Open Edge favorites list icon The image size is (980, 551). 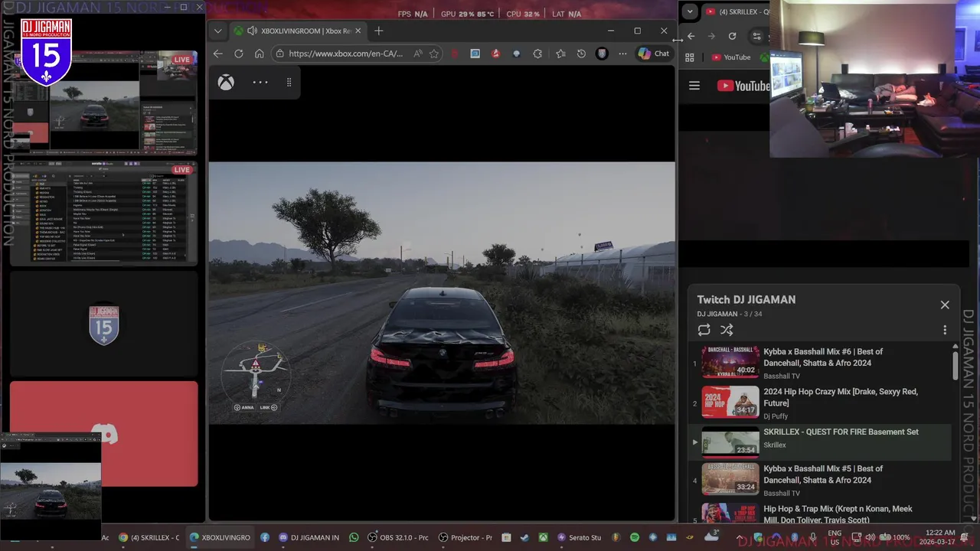click(x=560, y=54)
